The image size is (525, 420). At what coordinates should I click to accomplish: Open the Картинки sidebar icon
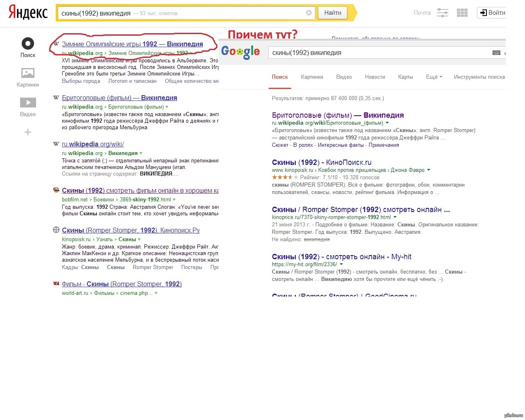click(28, 73)
